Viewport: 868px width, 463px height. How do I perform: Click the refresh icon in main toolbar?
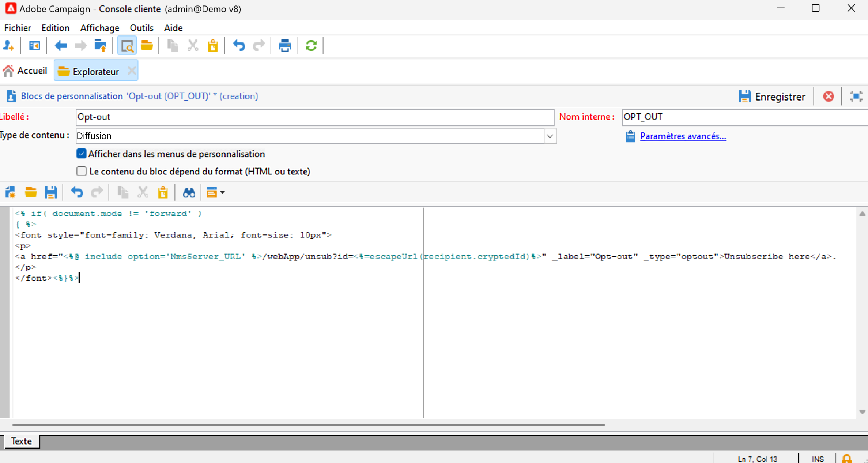pyautogui.click(x=311, y=46)
